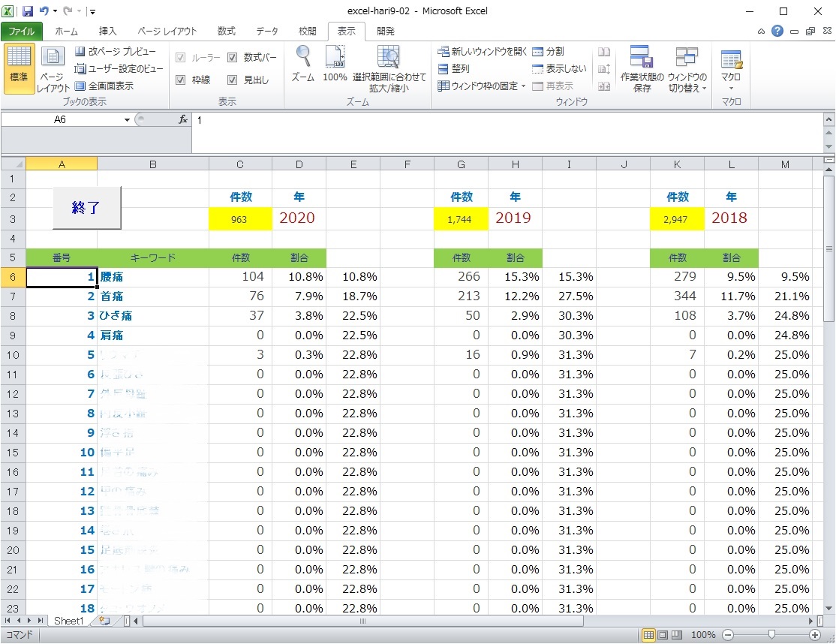This screenshot has width=836, height=644.
Task: Select column header C
Action: [x=240, y=164]
